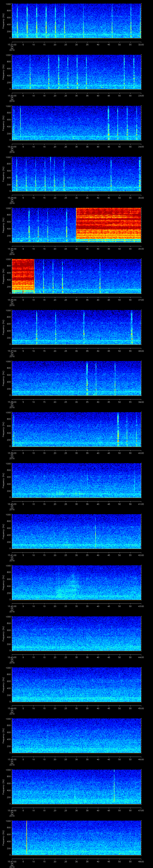Click the 10-second tick under the 15:36:00 panel

pyautogui.click(x=33, y=300)
